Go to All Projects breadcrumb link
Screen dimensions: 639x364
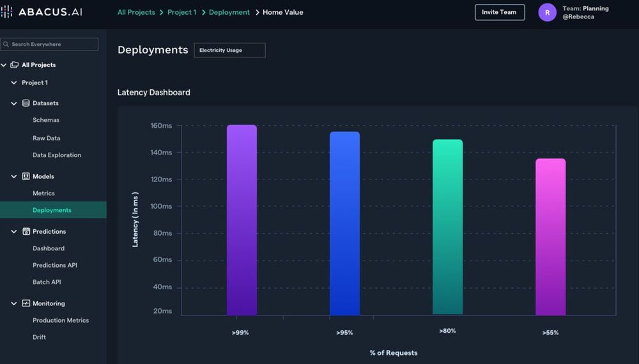pyautogui.click(x=136, y=12)
